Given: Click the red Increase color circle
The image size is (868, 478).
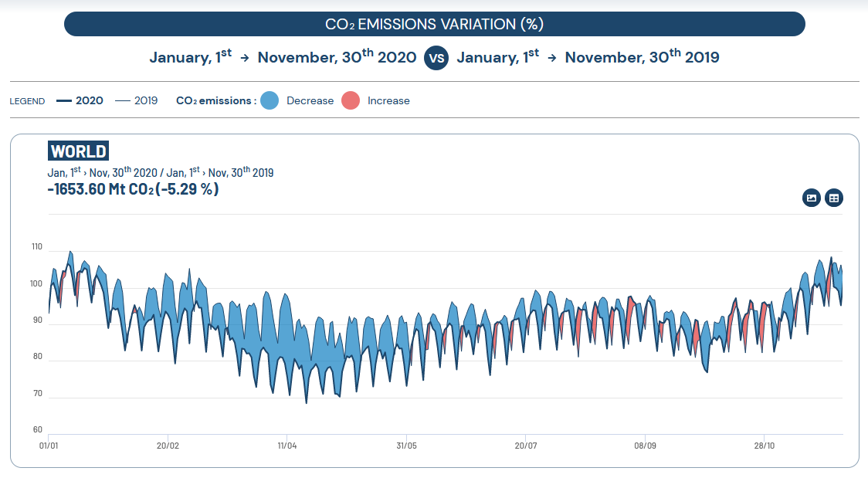Looking at the screenshot, I should pyautogui.click(x=351, y=100).
